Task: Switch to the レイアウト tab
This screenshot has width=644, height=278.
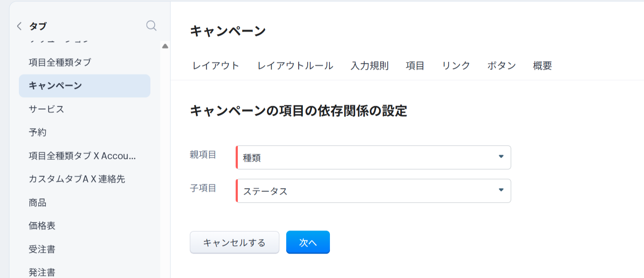Action: click(x=216, y=66)
